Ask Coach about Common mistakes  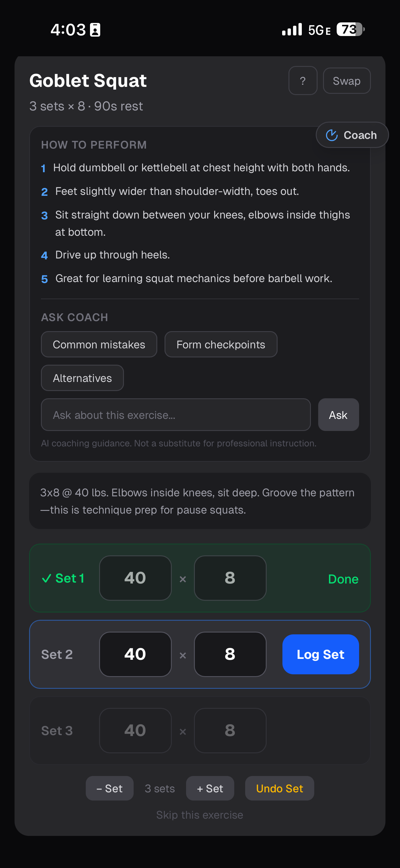click(99, 344)
